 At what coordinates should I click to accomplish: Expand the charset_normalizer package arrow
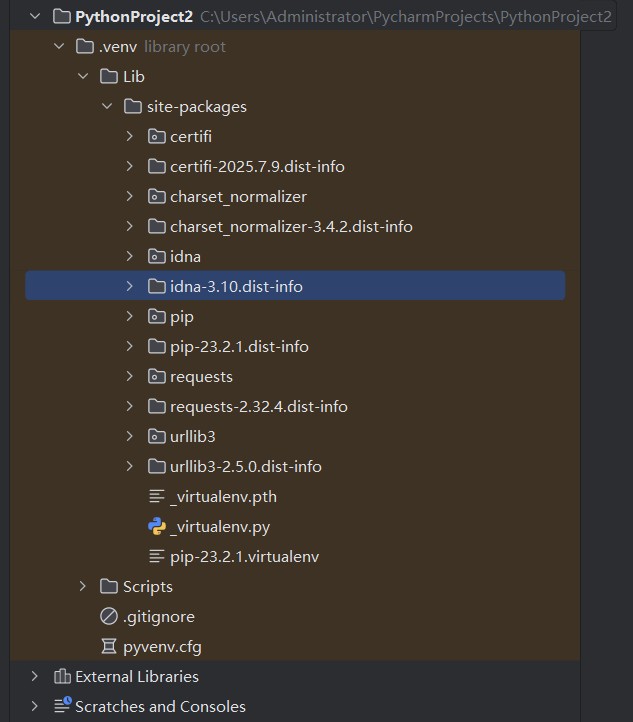(x=130, y=197)
